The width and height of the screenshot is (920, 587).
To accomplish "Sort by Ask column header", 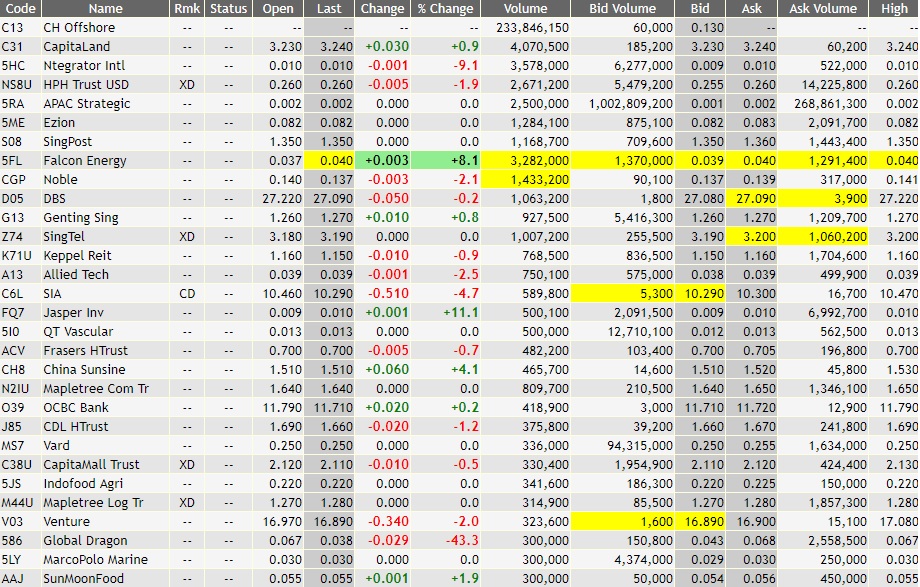I will 752,8.
